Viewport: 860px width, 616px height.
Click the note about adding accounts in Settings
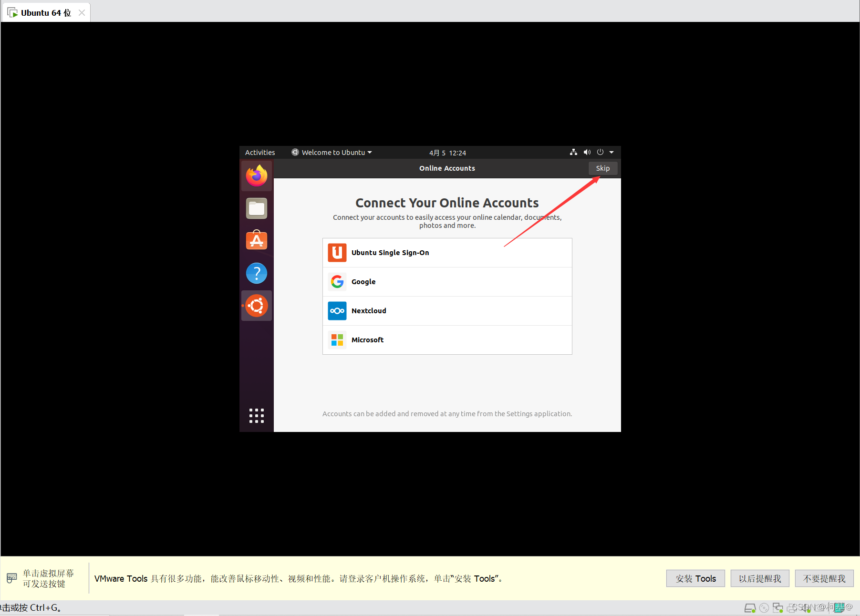(x=447, y=414)
